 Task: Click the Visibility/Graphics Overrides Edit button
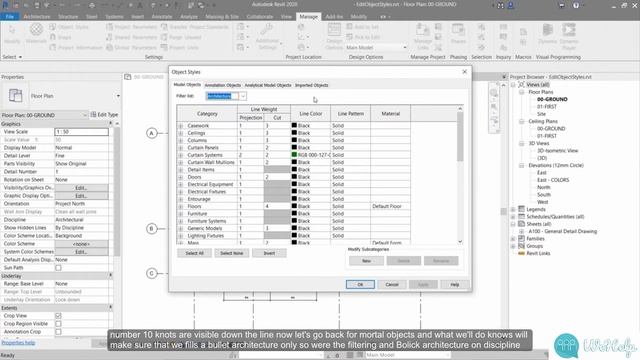pyautogui.click(x=82, y=188)
